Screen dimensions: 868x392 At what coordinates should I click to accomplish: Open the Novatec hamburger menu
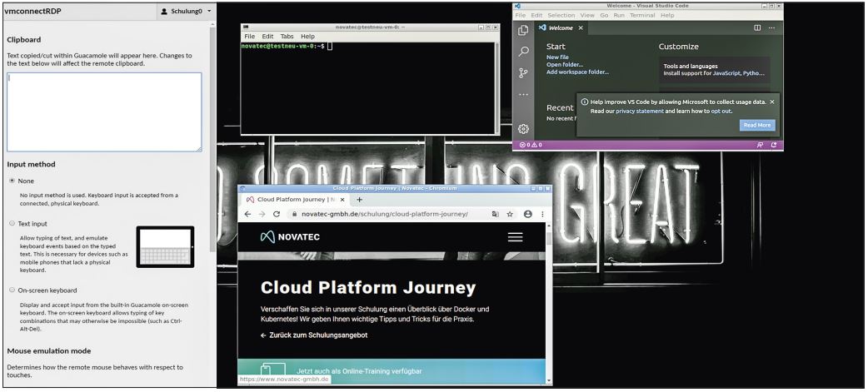tap(515, 237)
